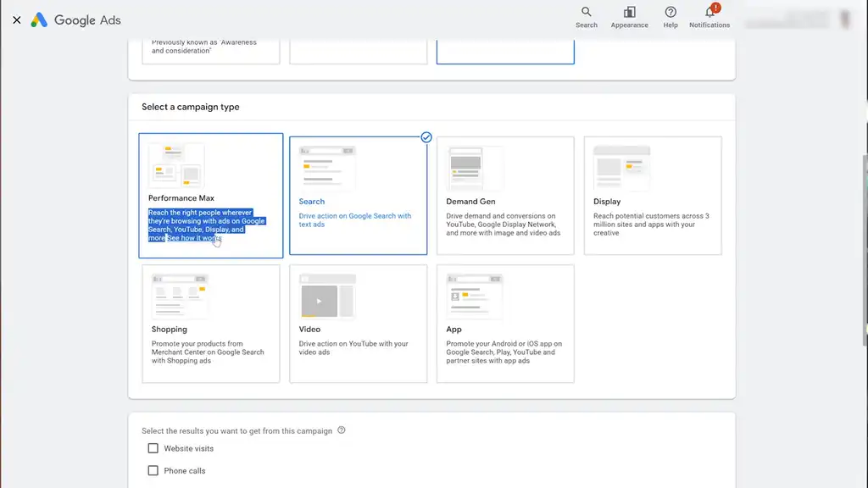
Task: Select the Performance Max campaign card illustration
Action: click(176, 165)
